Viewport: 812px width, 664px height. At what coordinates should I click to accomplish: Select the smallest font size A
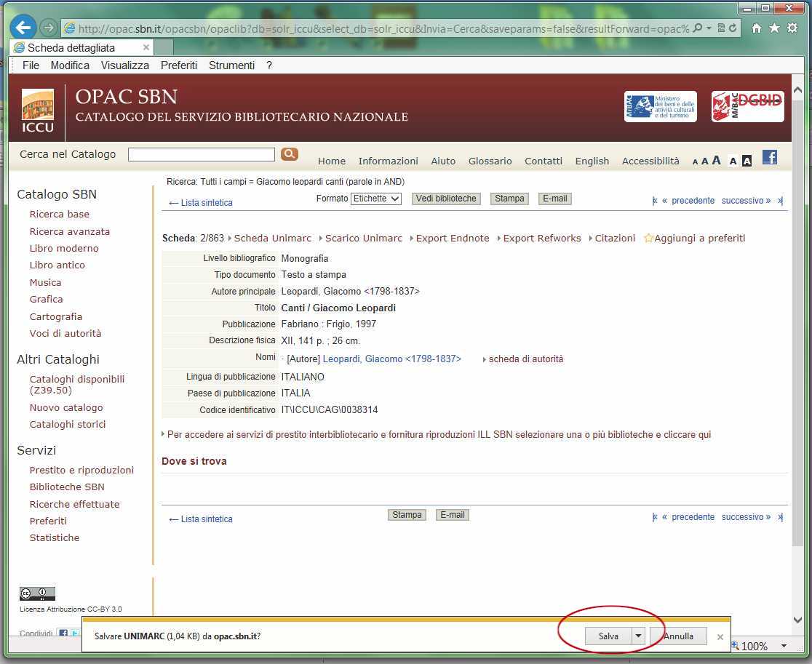(695, 161)
